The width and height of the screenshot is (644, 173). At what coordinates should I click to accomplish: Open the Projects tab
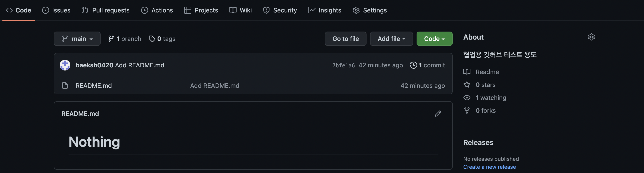[x=201, y=10]
